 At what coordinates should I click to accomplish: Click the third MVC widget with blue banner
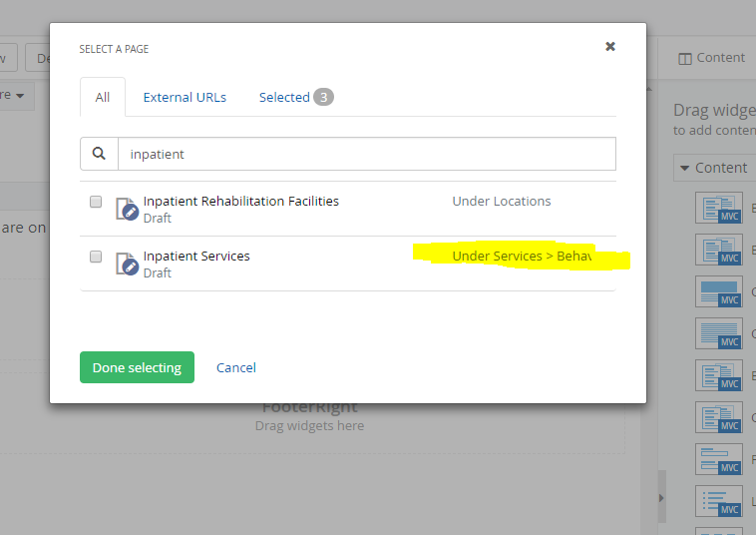719,291
